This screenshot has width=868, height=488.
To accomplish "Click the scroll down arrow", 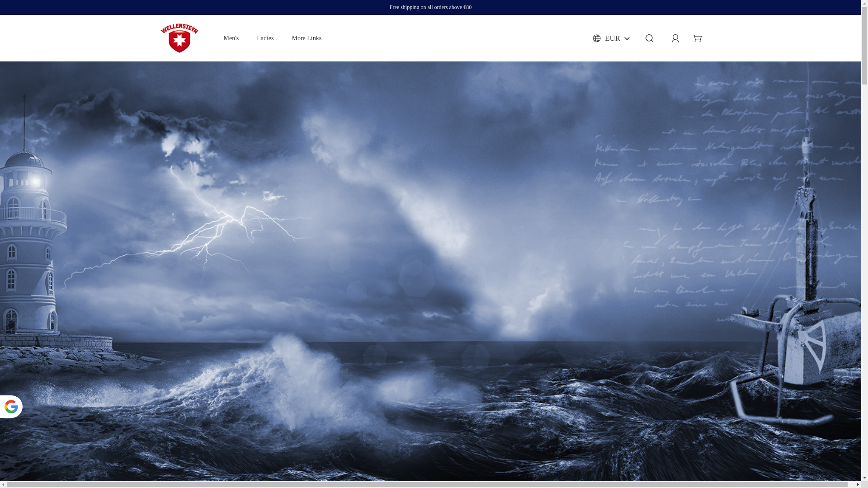I will tap(864, 478).
